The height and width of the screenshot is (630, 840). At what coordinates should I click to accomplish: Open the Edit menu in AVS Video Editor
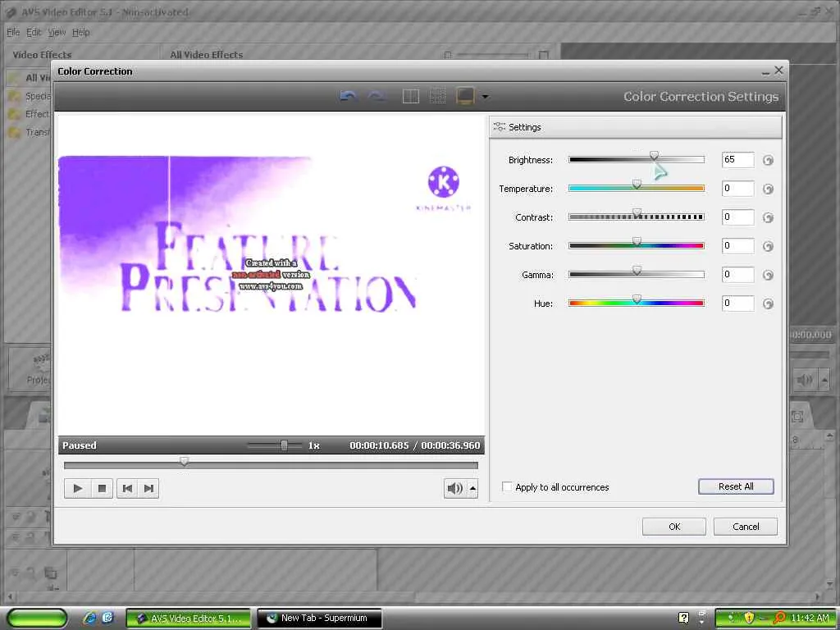[34, 32]
